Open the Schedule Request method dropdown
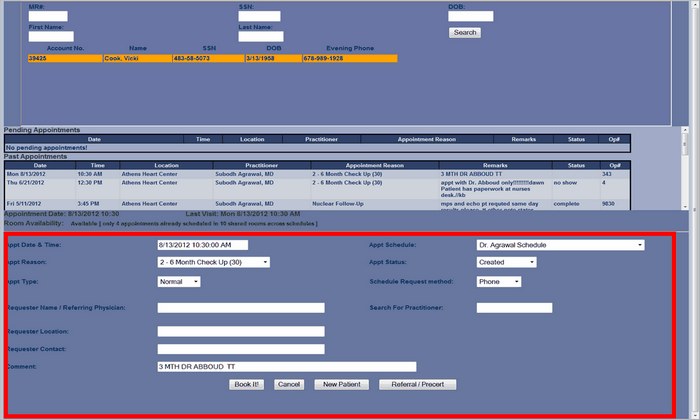700x420 pixels. point(499,282)
